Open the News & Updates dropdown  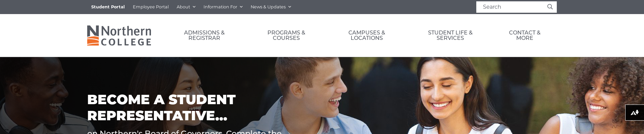[271, 7]
